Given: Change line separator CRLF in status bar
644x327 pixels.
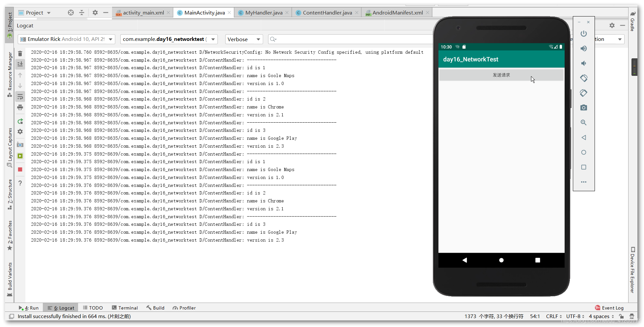Looking at the screenshot, I should [554, 316].
